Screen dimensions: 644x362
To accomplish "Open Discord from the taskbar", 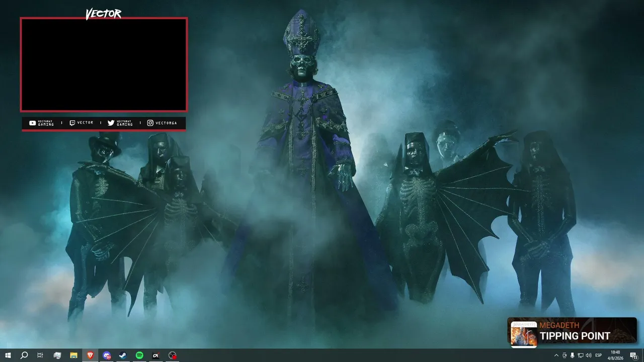I will point(107,355).
